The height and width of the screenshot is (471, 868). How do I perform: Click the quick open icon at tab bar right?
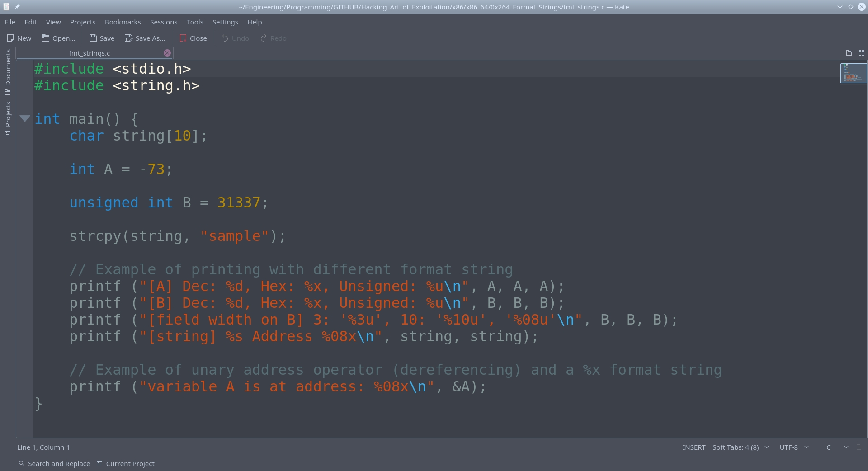pyautogui.click(x=849, y=53)
